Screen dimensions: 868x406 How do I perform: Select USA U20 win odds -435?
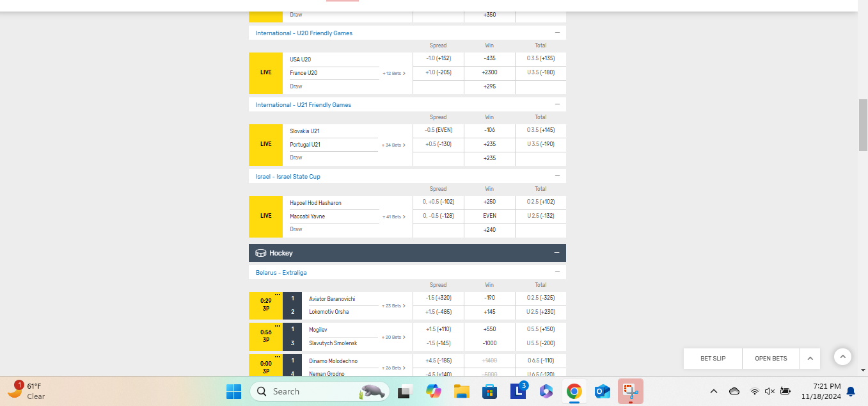point(489,59)
